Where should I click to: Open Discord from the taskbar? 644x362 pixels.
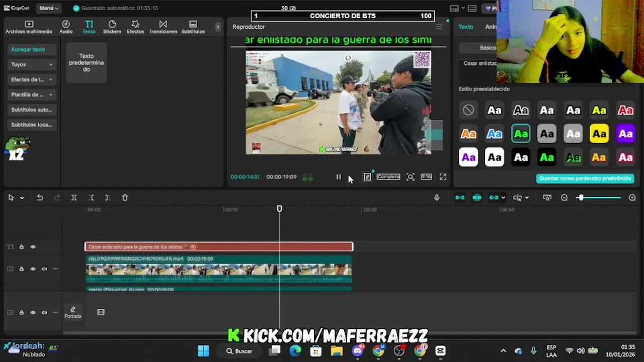click(358, 351)
